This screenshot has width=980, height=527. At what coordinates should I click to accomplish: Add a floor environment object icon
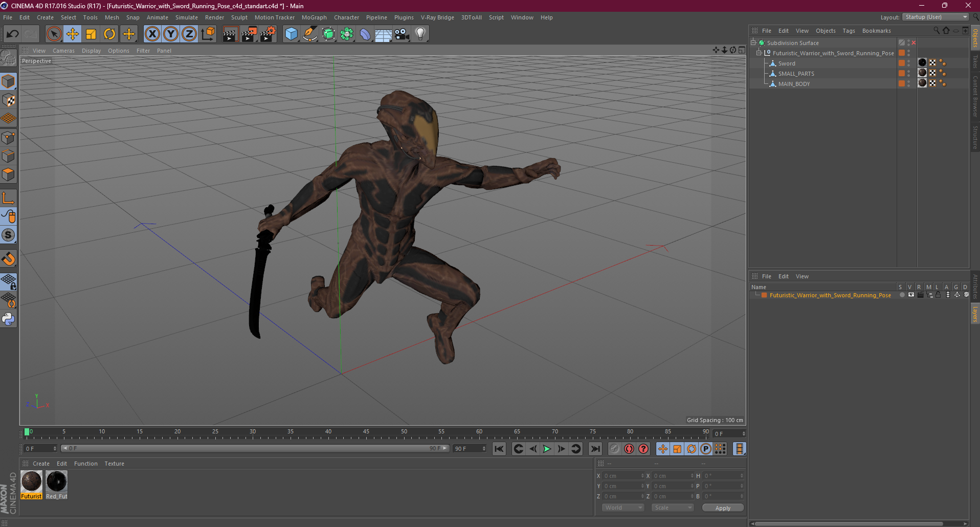click(384, 34)
